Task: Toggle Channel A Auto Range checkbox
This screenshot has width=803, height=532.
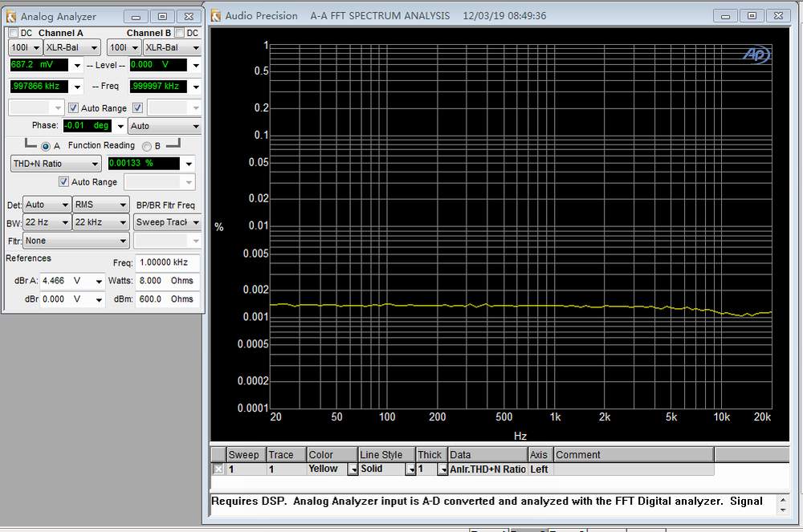Action: (73, 108)
